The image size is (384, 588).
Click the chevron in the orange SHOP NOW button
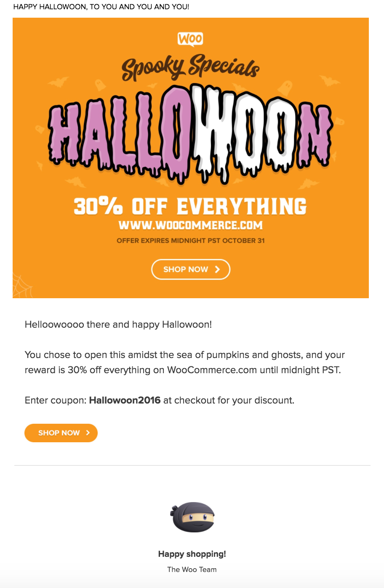coord(88,433)
